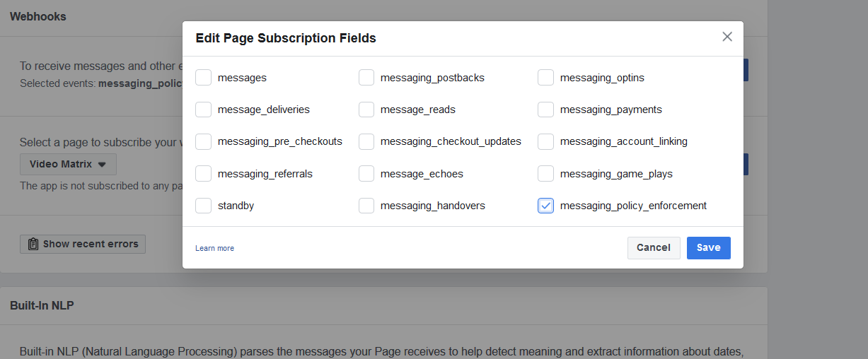This screenshot has width=868, height=359.
Task: Enable message_deliveries subscription
Action: 204,110
